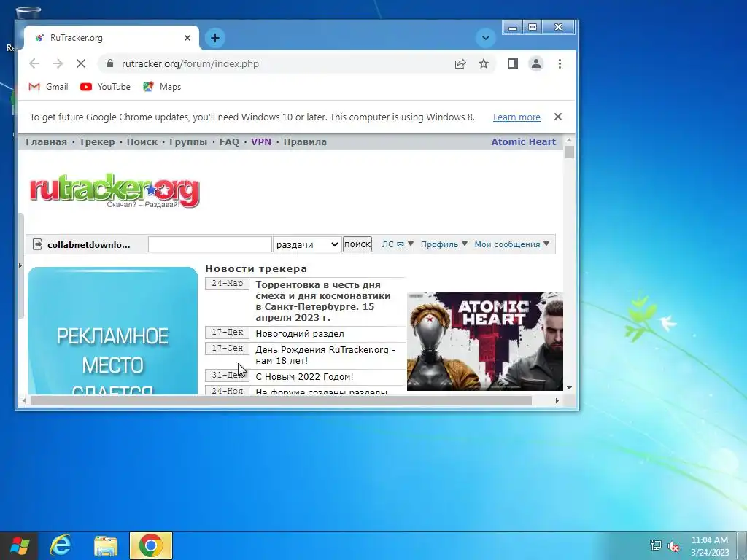The height and width of the screenshot is (560, 747).
Task: Open Chrome profile menu
Action: 536,64
